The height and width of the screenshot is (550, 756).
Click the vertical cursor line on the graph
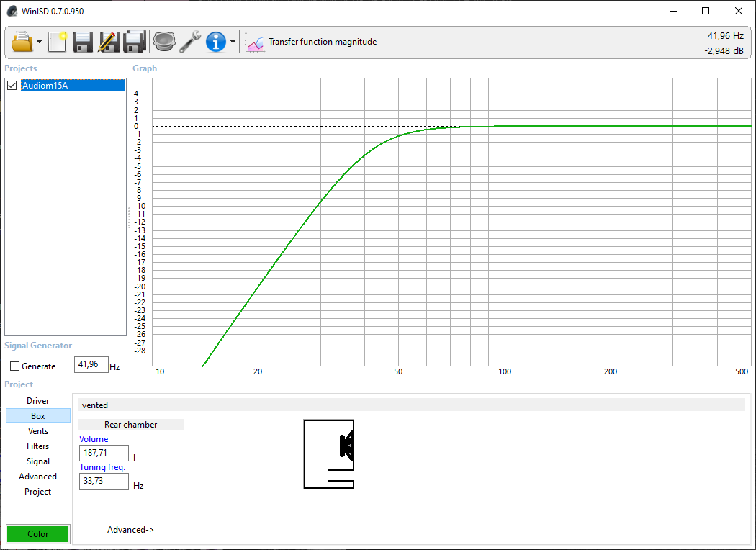click(372, 222)
